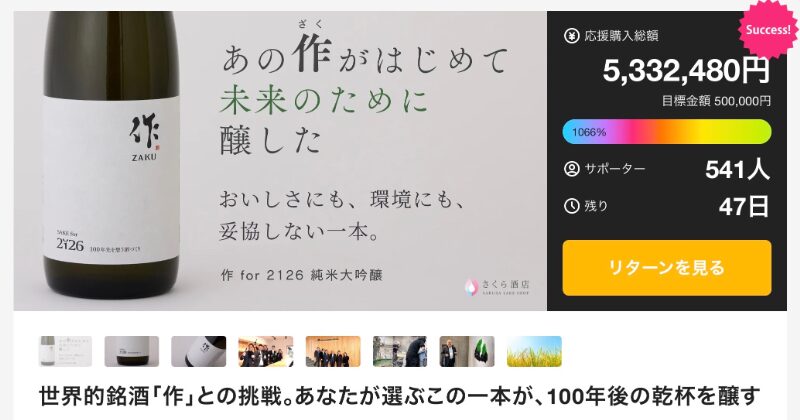Click the 作 ZAKU logo on bottle label

[144, 138]
